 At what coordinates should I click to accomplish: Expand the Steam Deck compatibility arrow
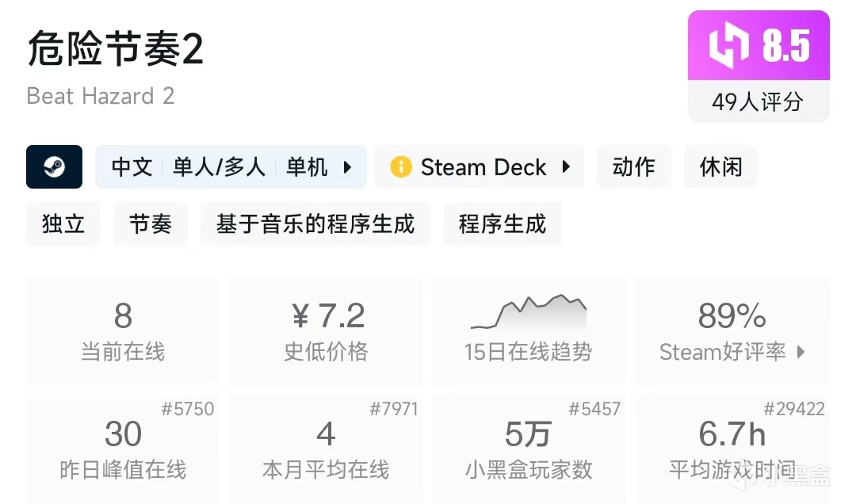coord(567,167)
